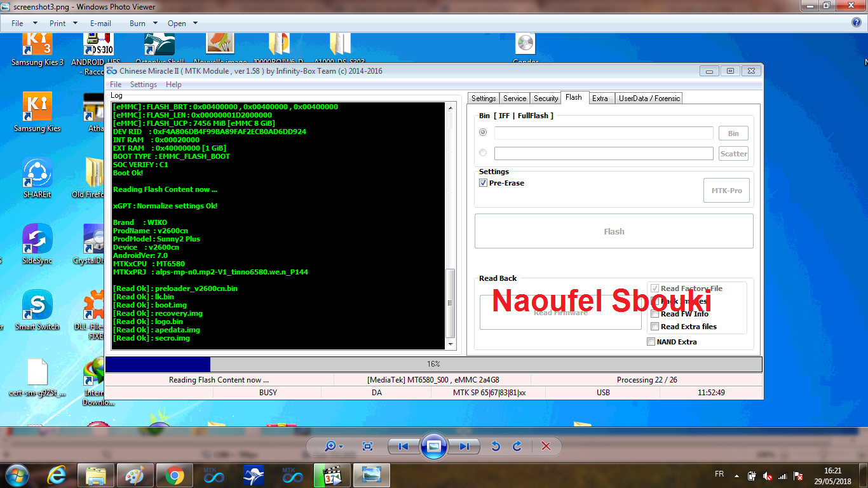
Task: Click the Read Firmware button
Action: (x=560, y=312)
